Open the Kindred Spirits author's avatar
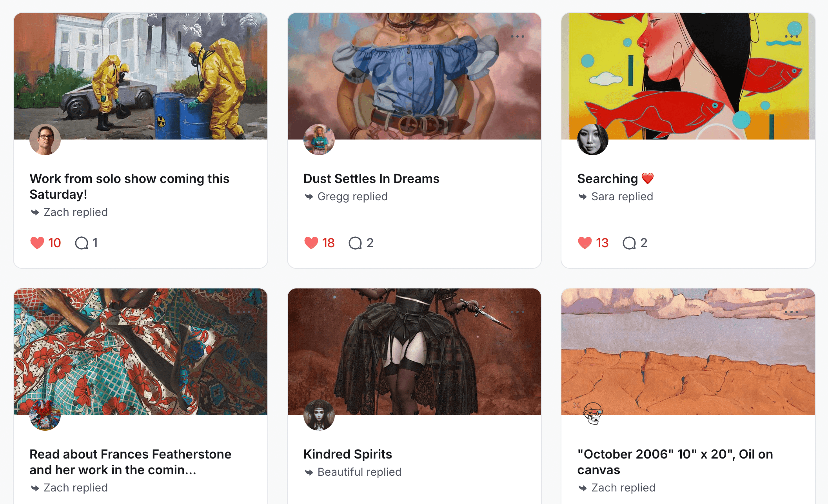828x504 pixels. [319, 415]
